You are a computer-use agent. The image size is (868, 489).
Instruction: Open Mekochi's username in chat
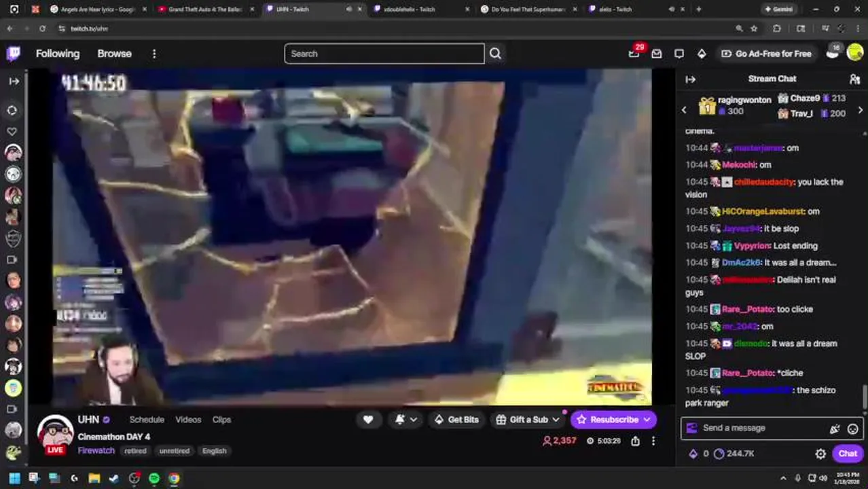pos(738,164)
